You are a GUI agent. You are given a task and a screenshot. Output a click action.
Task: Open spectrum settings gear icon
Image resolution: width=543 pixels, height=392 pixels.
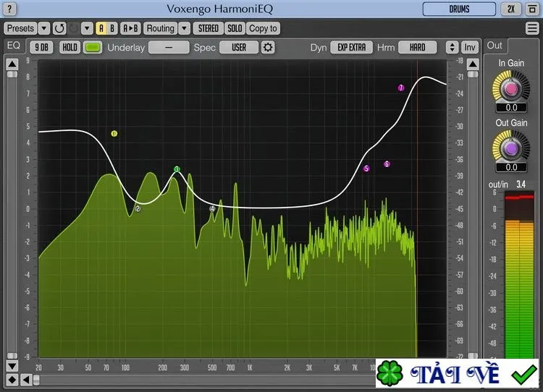pyautogui.click(x=268, y=48)
